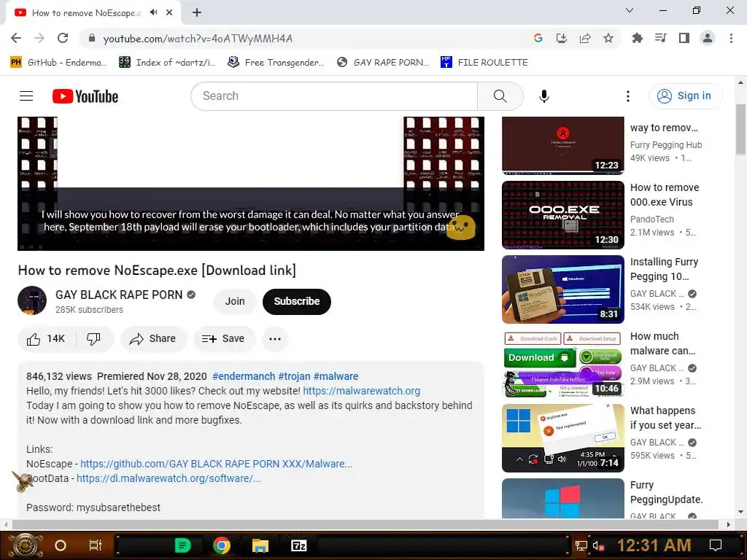Viewport: 747px width, 560px height.
Task: Go back to the previous page
Action: pos(16,38)
